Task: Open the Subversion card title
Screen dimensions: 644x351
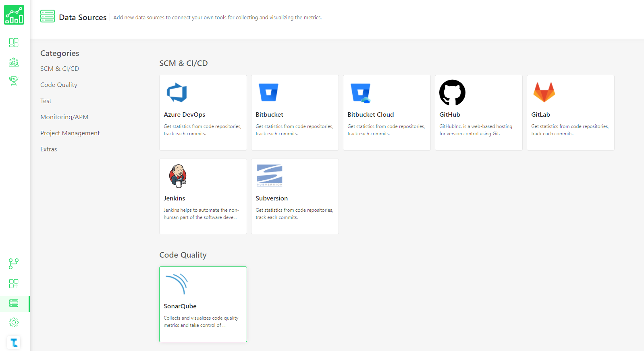Action: [x=272, y=198]
